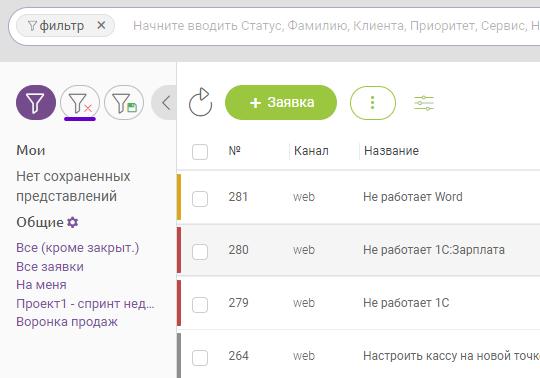Open ticket Не работает 1С:Зарплата
This screenshot has height=378, width=540.
[434, 250]
